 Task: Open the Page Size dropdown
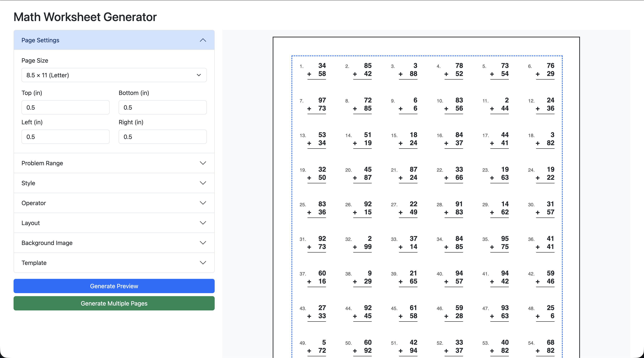[x=114, y=75]
